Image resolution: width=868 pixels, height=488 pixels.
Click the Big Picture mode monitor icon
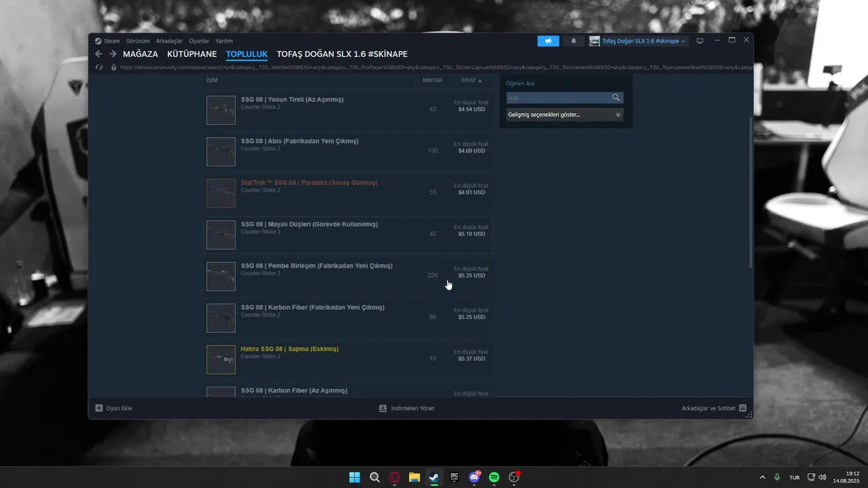pos(700,41)
